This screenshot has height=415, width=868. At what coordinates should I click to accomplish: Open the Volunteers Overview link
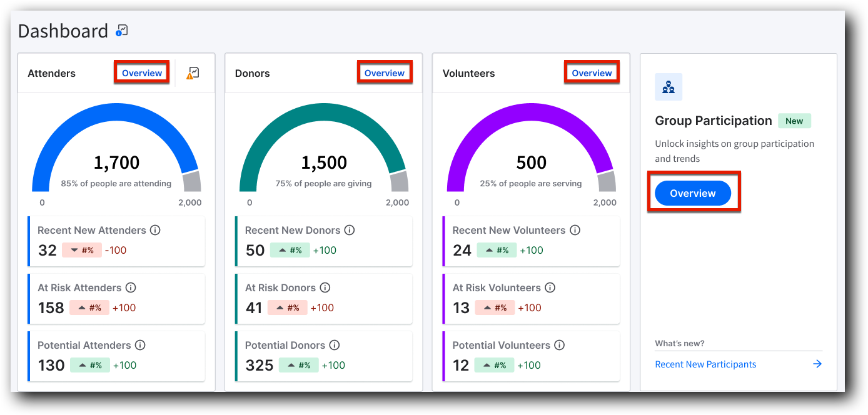pyautogui.click(x=592, y=72)
